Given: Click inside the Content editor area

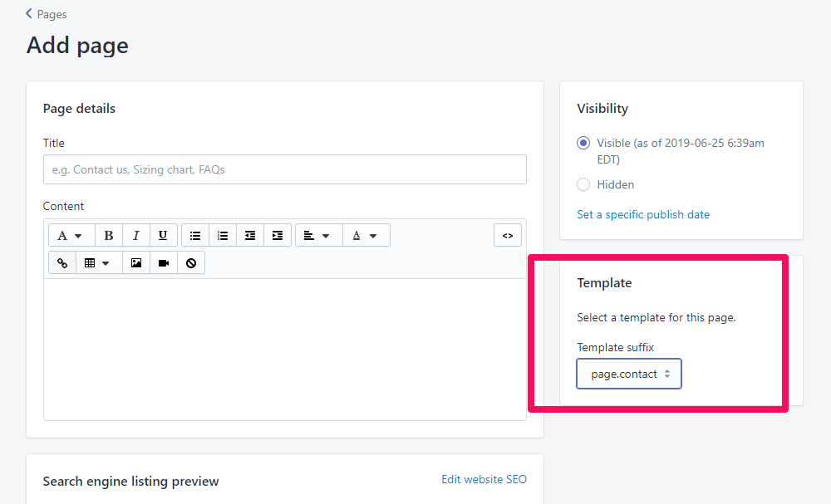Looking at the screenshot, I should coord(284,350).
